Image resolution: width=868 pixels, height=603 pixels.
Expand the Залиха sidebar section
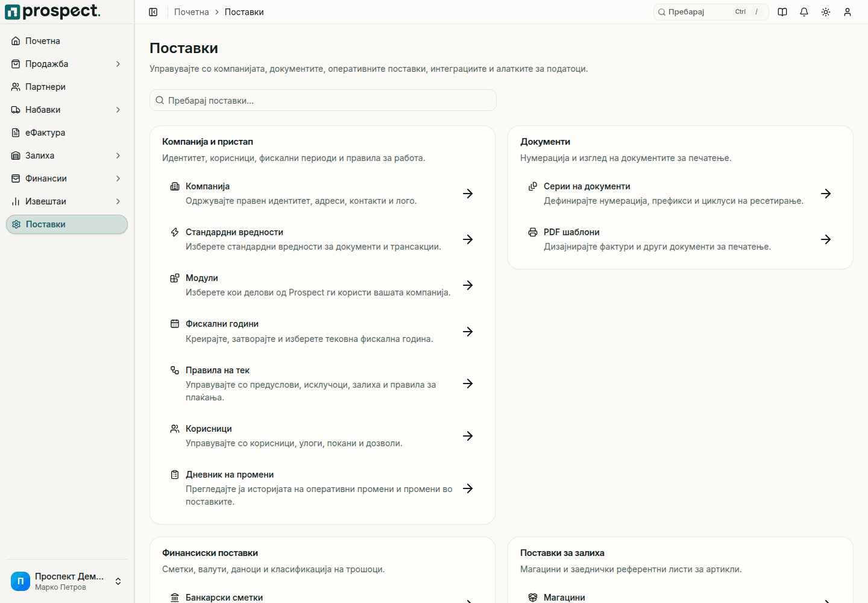click(x=67, y=156)
